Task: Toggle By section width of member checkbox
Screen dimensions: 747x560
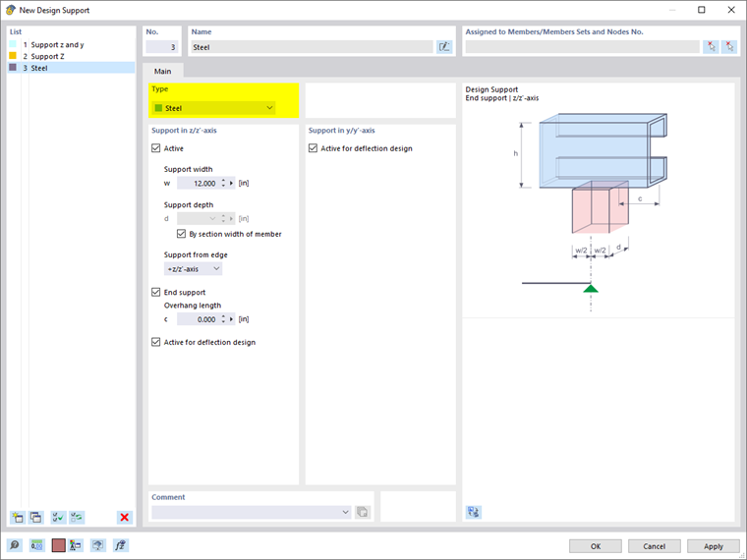Action: (181, 234)
